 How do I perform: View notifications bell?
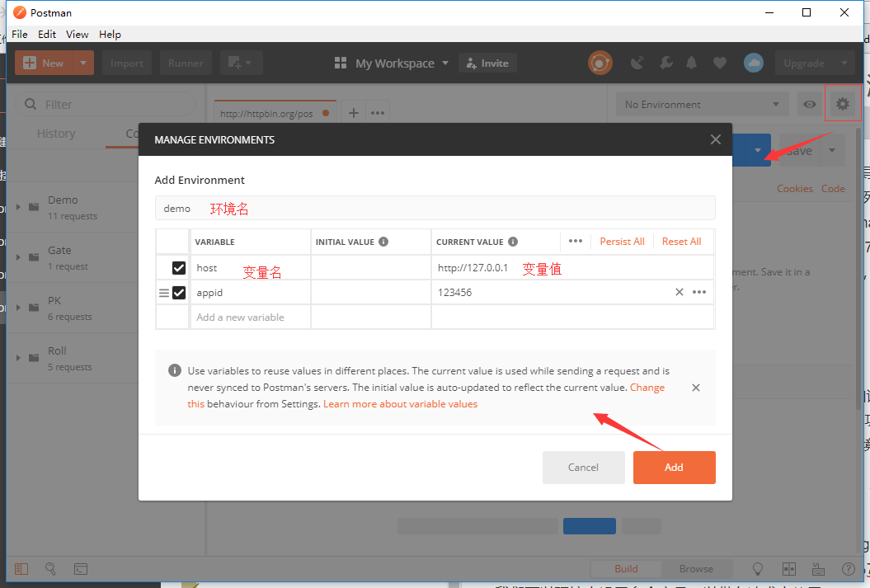[x=691, y=63]
